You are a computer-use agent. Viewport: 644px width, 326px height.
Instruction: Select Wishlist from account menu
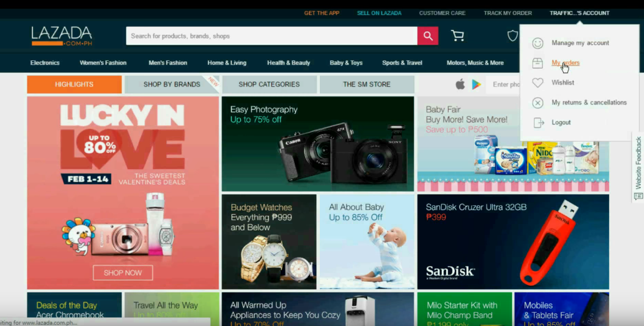pos(562,83)
